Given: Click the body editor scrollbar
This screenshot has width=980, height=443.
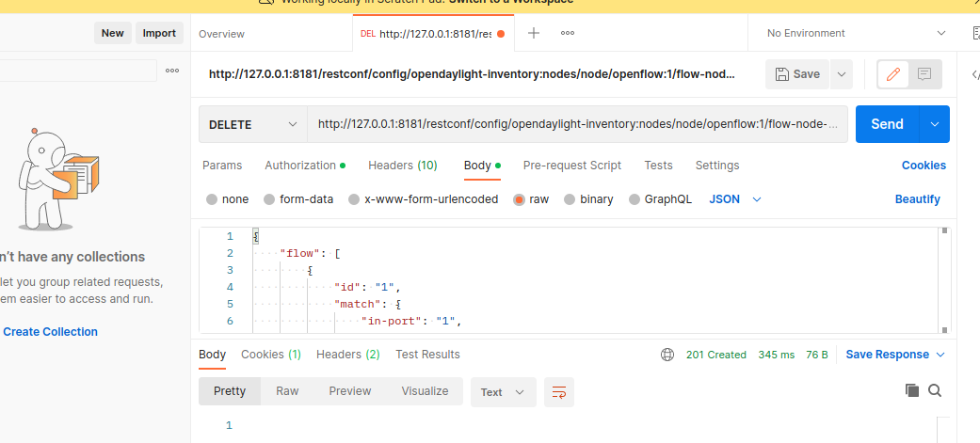Looking at the screenshot, I should [945, 280].
